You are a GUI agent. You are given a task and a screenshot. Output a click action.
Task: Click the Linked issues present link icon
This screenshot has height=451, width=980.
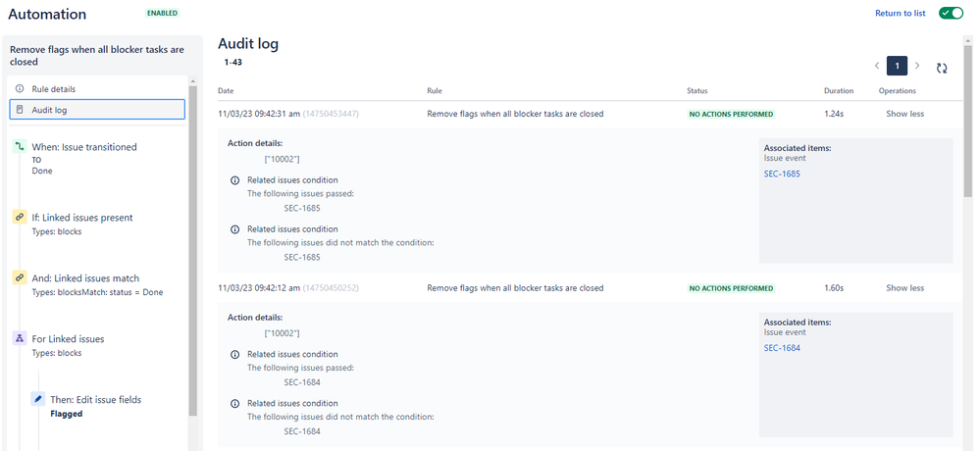coord(20,218)
